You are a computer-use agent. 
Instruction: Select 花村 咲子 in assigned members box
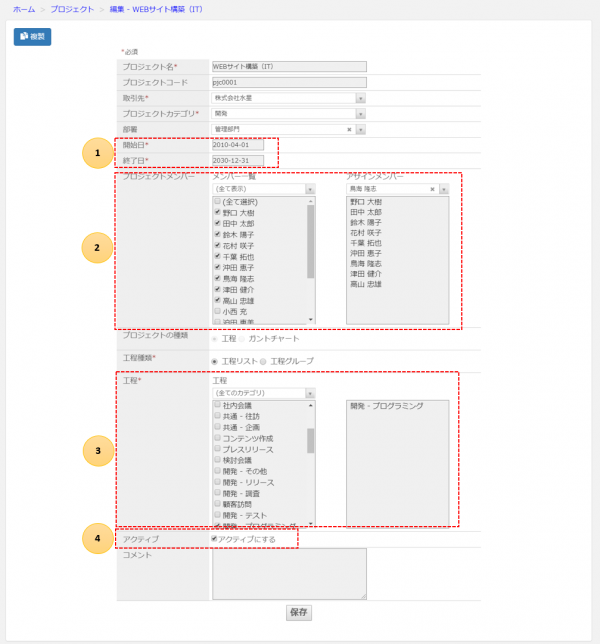click(366, 233)
